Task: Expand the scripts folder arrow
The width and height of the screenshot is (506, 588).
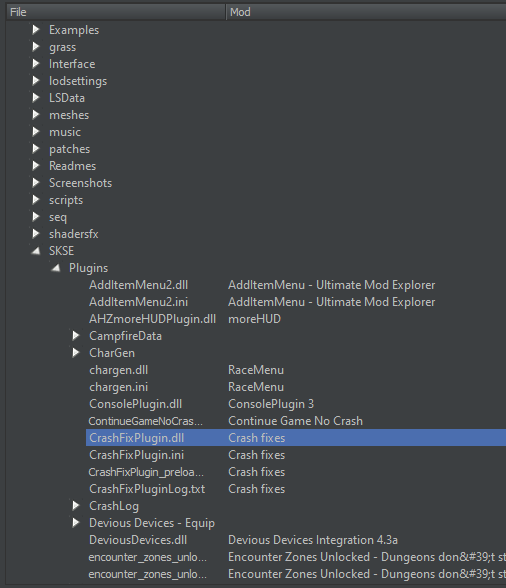Action: coord(36,200)
